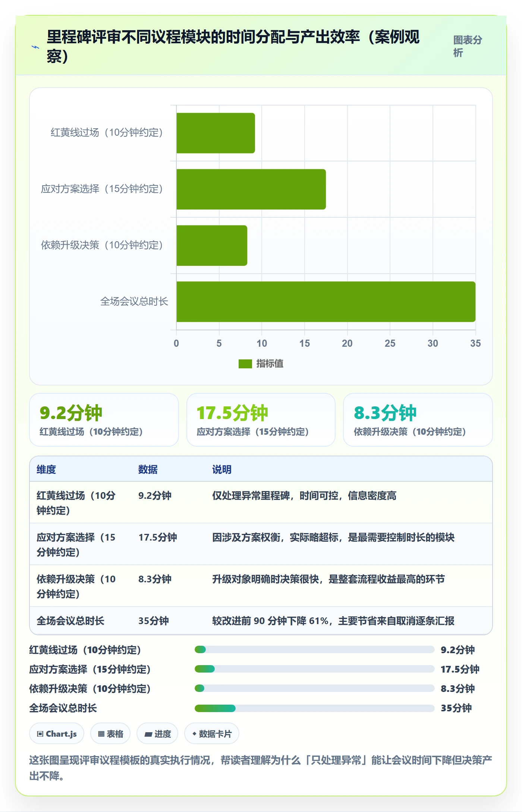This screenshot has width=522, height=812.
Task: Click the table's "全场会议总时长" dimension cell
Action: 70,621
